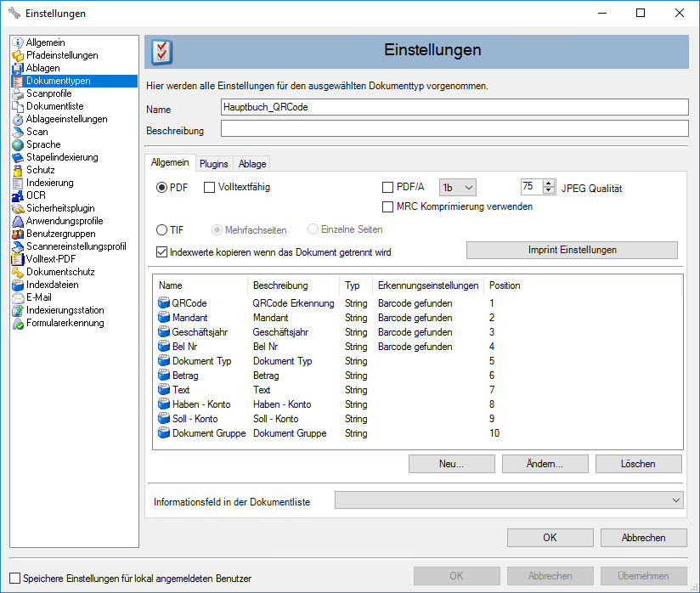Viewport: 700px width, 593px height.
Task: Select the QRCode index field icon
Action: click(x=164, y=303)
